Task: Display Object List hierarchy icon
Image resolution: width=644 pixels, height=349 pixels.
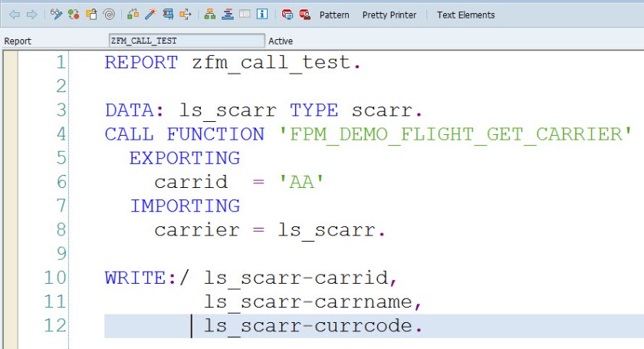Action: [210, 15]
